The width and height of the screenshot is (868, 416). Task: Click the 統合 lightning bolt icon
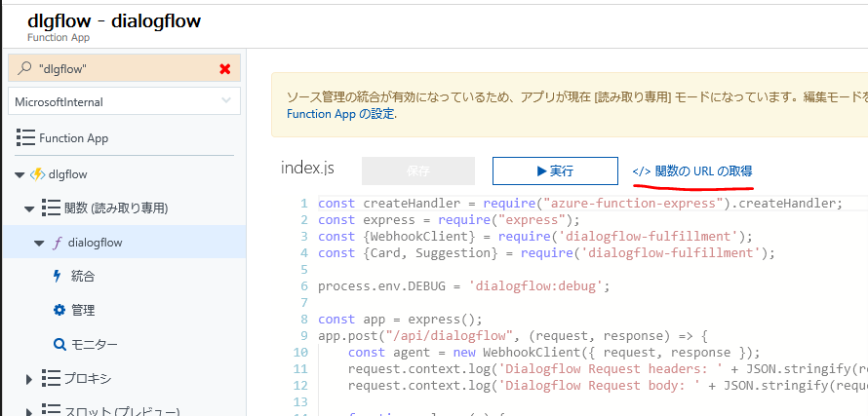[x=57, y=276]
